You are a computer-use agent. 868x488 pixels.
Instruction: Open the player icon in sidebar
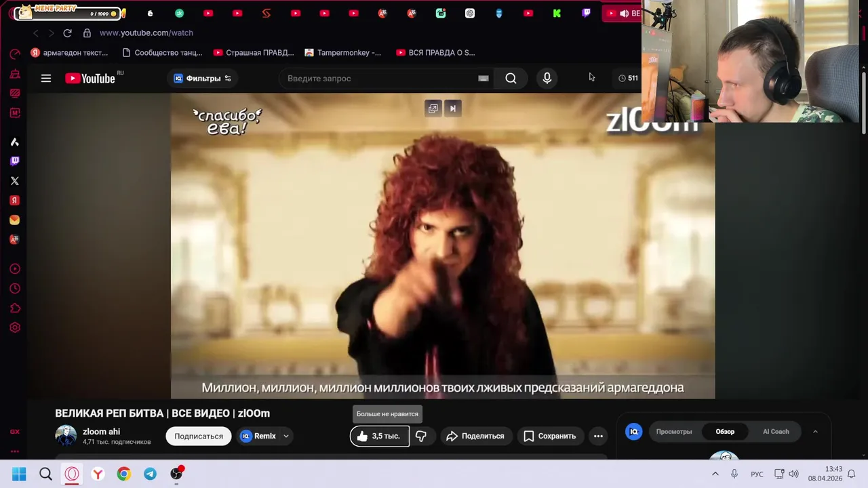(15, 269)
